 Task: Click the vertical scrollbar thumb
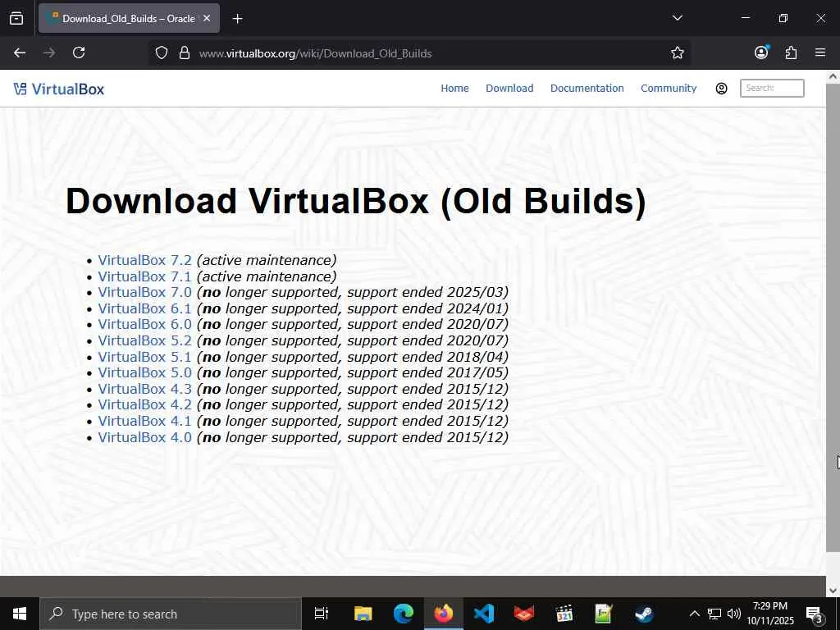click(833, 317)
